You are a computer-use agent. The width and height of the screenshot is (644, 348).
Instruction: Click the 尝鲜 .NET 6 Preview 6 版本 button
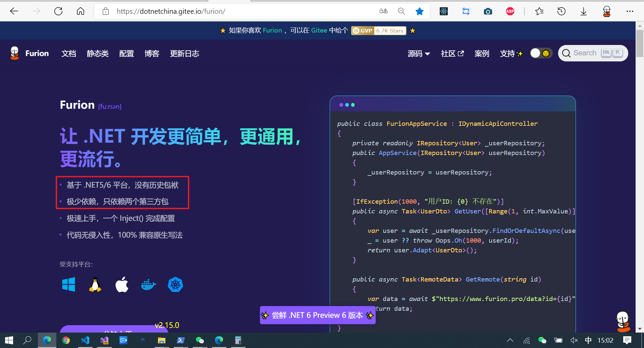[317, 315]
